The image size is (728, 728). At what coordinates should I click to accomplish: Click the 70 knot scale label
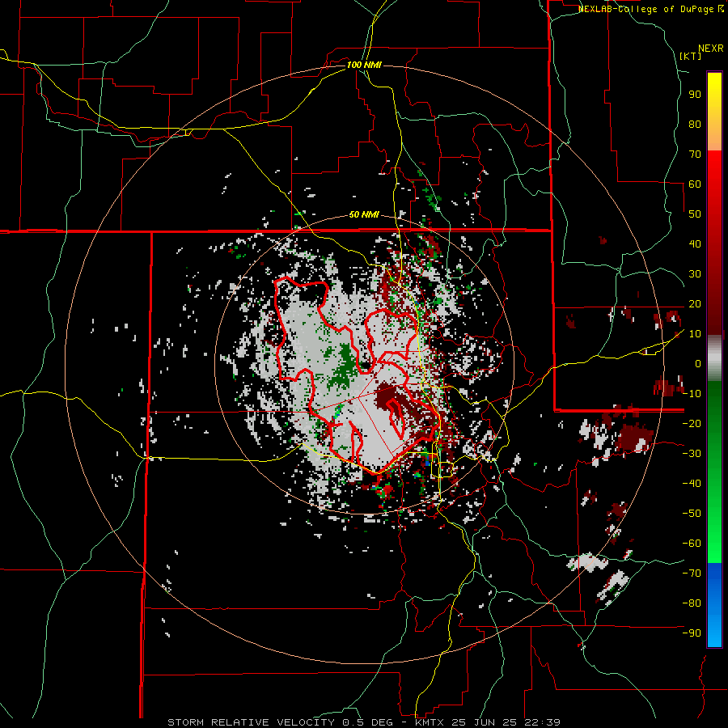(x=695, y=154)
